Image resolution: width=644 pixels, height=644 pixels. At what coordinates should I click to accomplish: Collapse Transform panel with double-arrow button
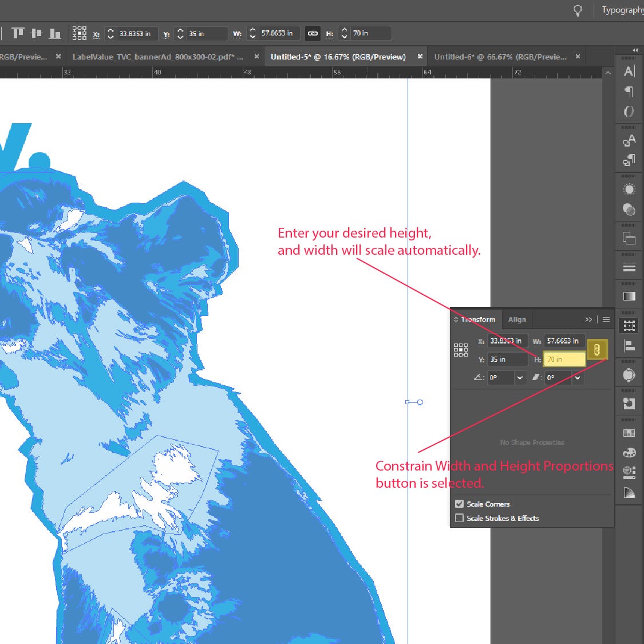pyautogui.click(x=588, y=319)
